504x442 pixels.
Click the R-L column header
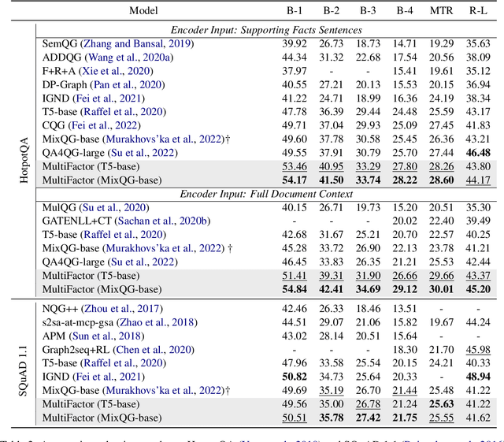pyautogui.click(x=482, y=11)
